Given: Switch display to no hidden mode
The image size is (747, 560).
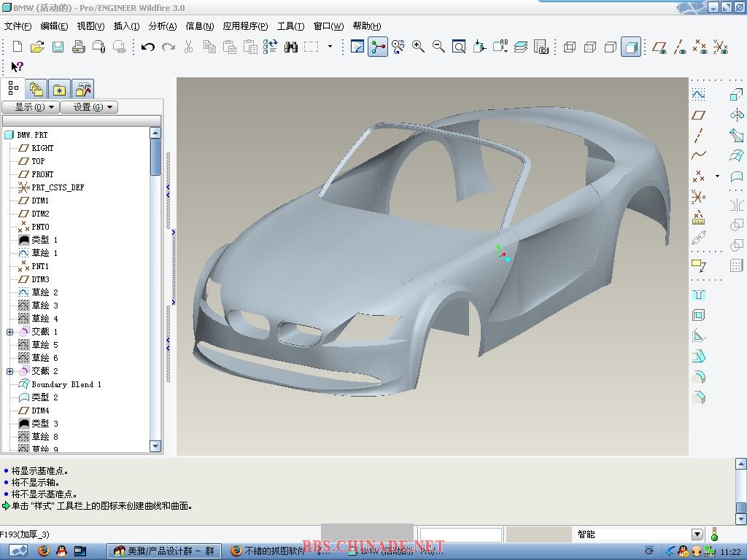Looking at the screenshot, I should 611,47.
